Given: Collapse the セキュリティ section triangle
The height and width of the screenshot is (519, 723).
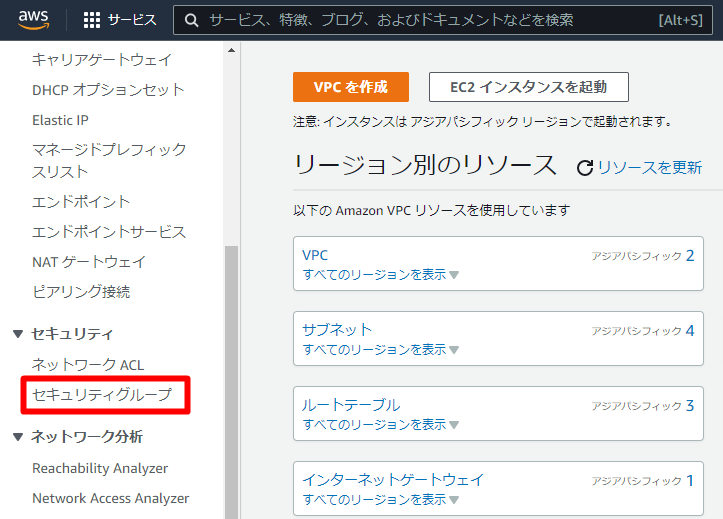Looking at the screenshot, I should coord(18,334).
